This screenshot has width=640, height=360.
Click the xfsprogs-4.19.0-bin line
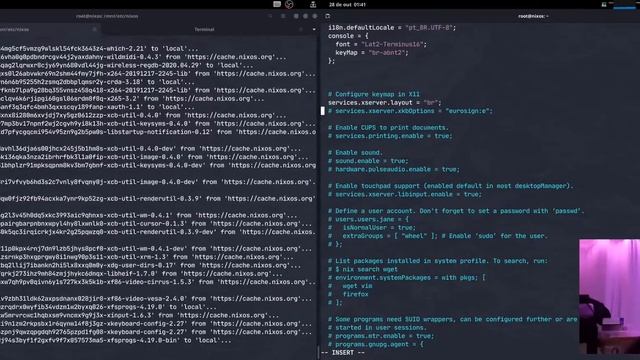[x=116, y=340]
